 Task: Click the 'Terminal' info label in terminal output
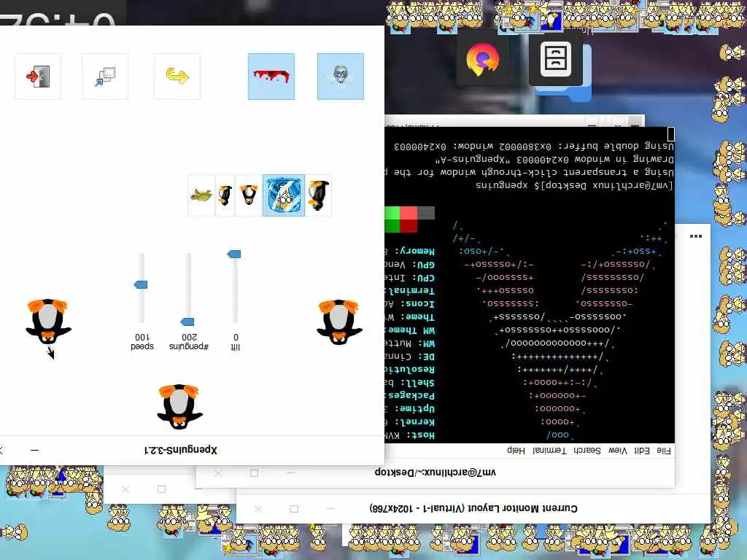click(411, 290)
